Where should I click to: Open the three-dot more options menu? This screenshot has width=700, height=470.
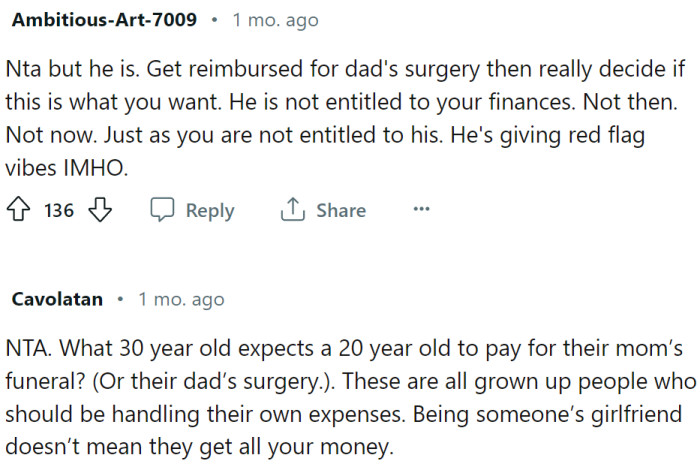(x=421, y=210)
